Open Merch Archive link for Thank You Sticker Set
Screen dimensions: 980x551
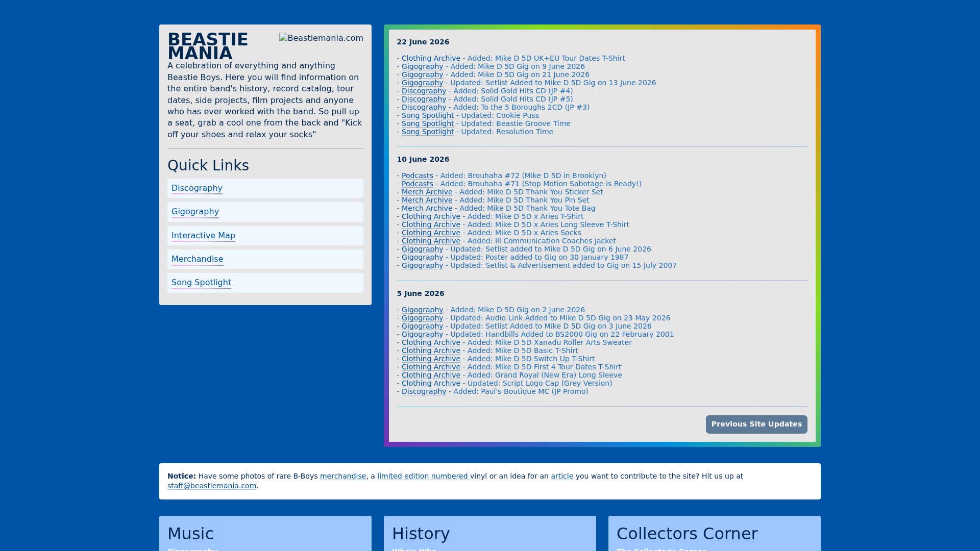pos(427,192)
